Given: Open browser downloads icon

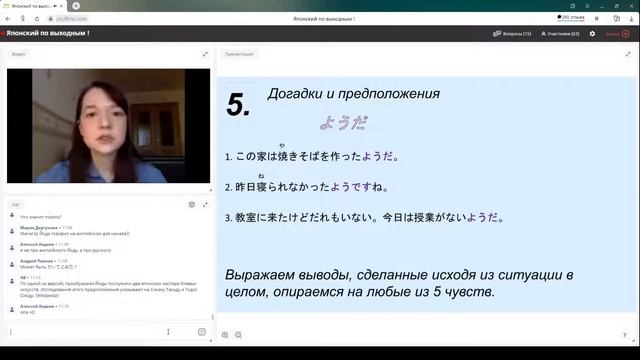Looking at the screenshot, I should [631, 19].
